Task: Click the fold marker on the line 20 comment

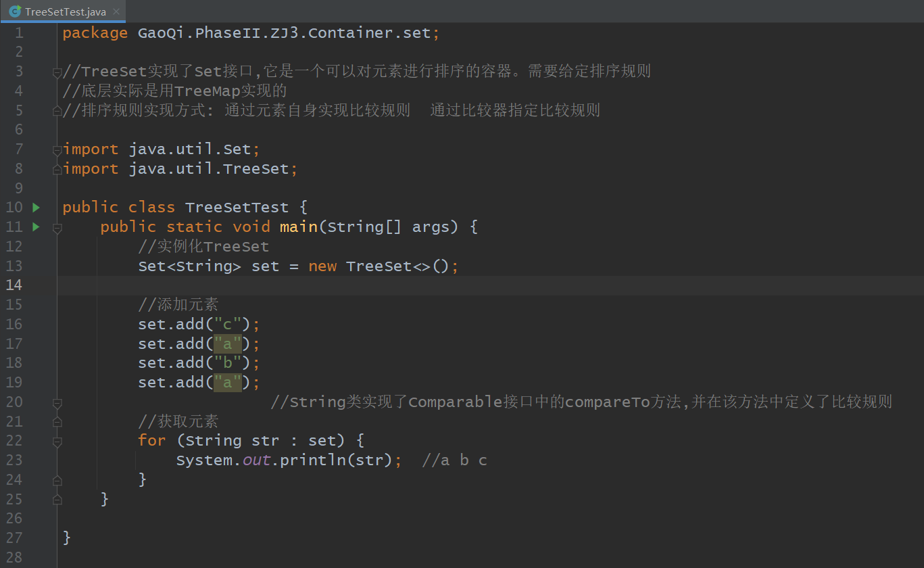Action: (57, 403)
